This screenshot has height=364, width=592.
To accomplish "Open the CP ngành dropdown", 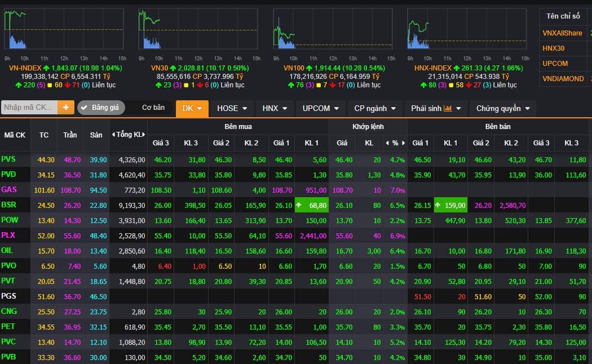I will 375,109.
